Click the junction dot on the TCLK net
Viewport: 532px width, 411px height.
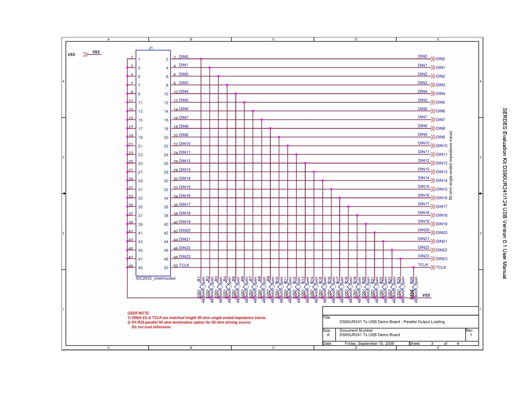(414, 267)
